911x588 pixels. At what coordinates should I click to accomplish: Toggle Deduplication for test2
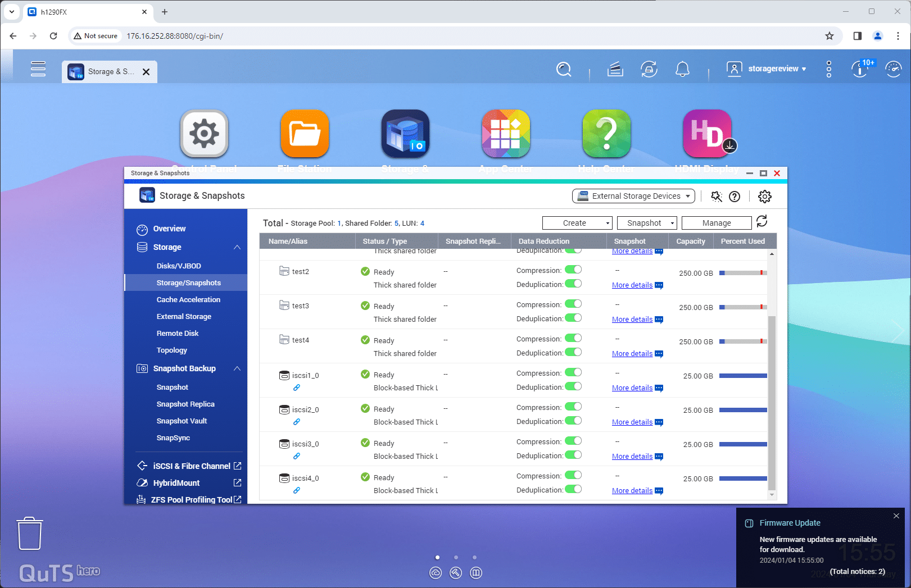pyautogui.click(x=573, y=284)
